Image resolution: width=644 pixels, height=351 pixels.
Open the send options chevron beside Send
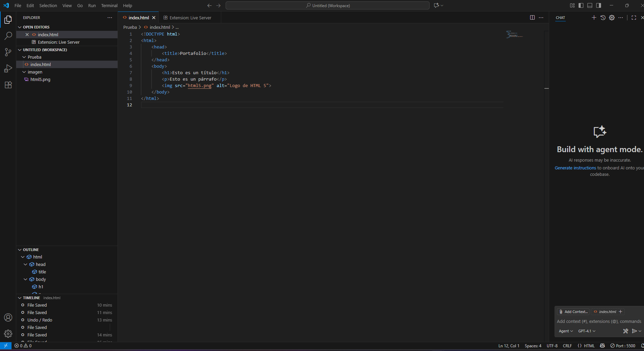(640, 331)
